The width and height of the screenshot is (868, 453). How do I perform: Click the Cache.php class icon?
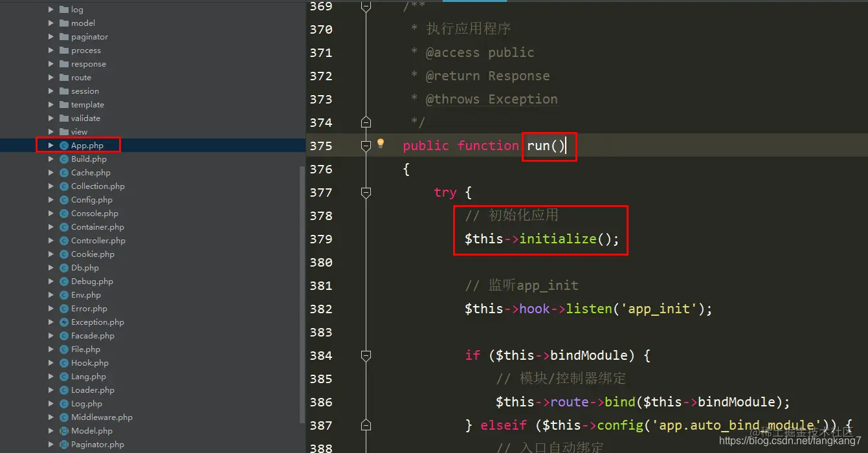64,173
